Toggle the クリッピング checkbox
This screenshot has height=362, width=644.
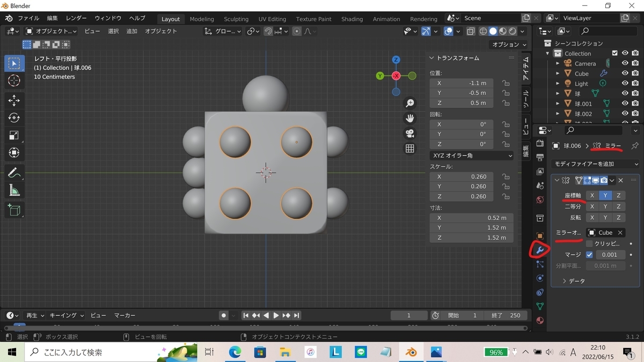tap(589, 243)
